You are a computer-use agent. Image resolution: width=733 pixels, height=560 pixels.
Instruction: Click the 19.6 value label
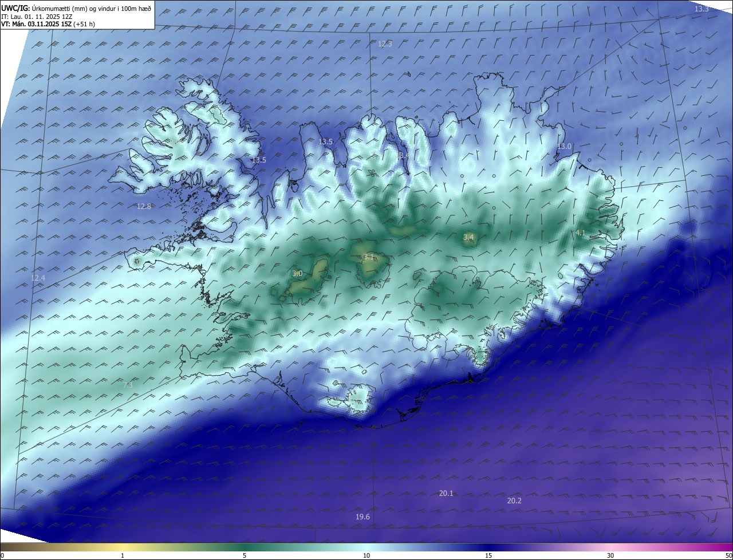(362, 517)
